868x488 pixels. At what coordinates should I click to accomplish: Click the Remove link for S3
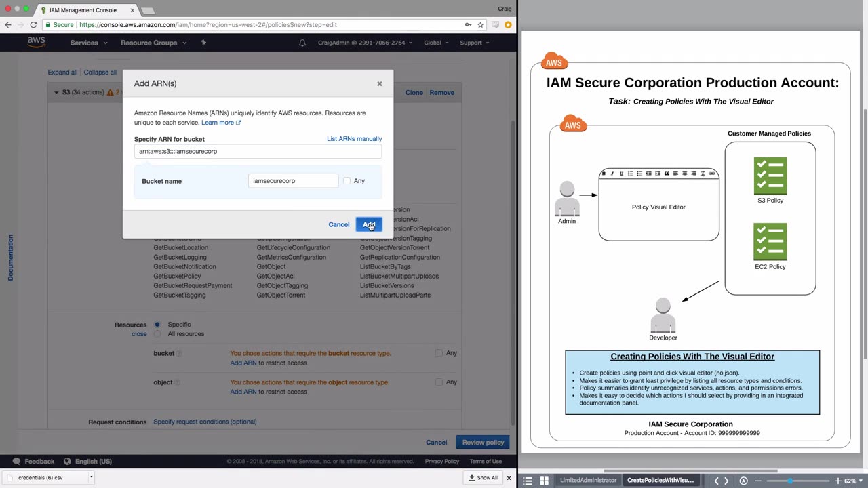(442, 93)
